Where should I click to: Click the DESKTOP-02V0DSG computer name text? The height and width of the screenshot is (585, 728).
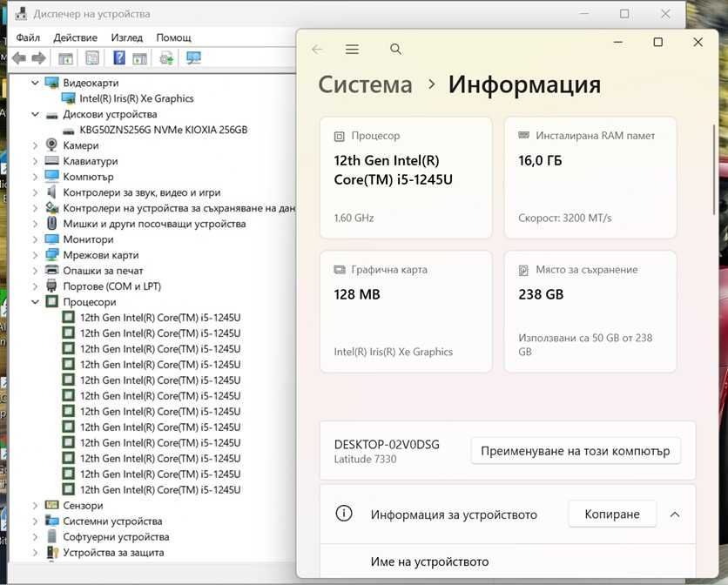387,445
